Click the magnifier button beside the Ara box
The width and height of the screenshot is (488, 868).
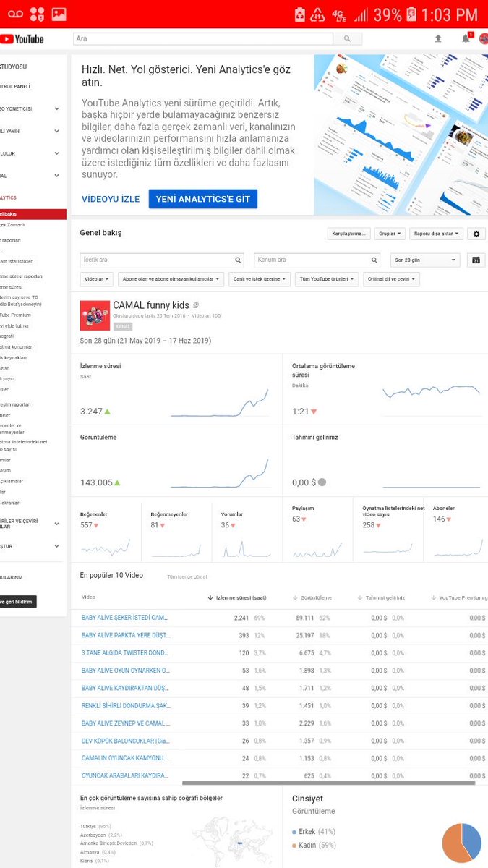point(348,38)
